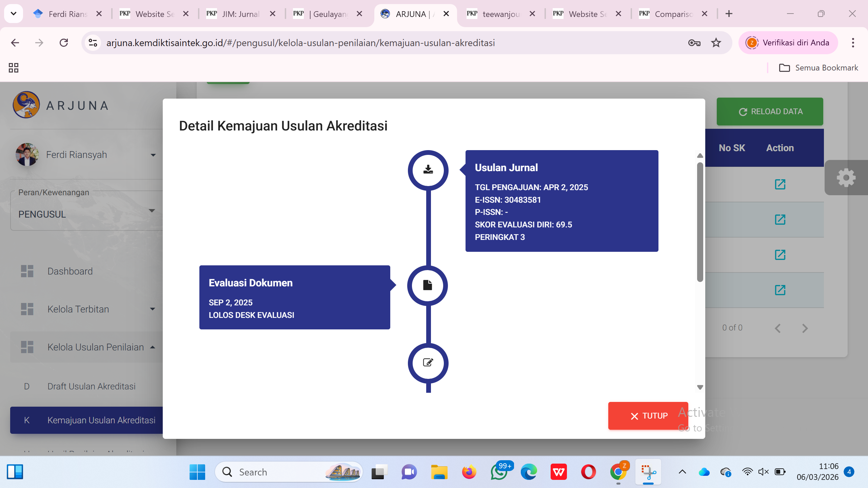Viewport: 868px width, 488px height.
Task: Open the password key icon in address bar
Action: tap(694, 43)
